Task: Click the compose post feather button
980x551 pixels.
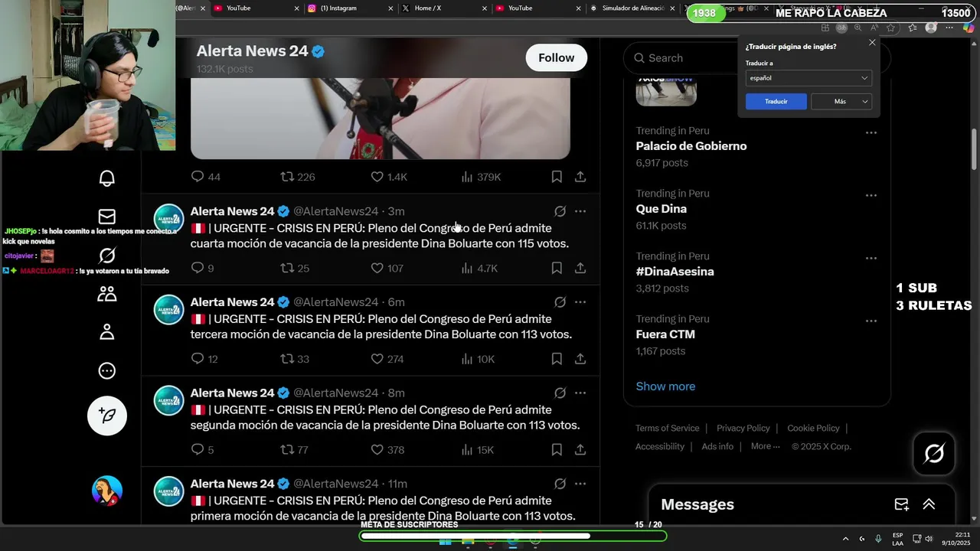Action: 107,416
